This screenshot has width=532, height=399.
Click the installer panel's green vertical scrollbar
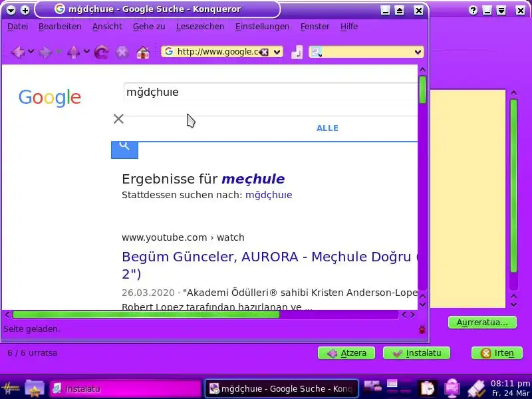(x=513, y=186)
